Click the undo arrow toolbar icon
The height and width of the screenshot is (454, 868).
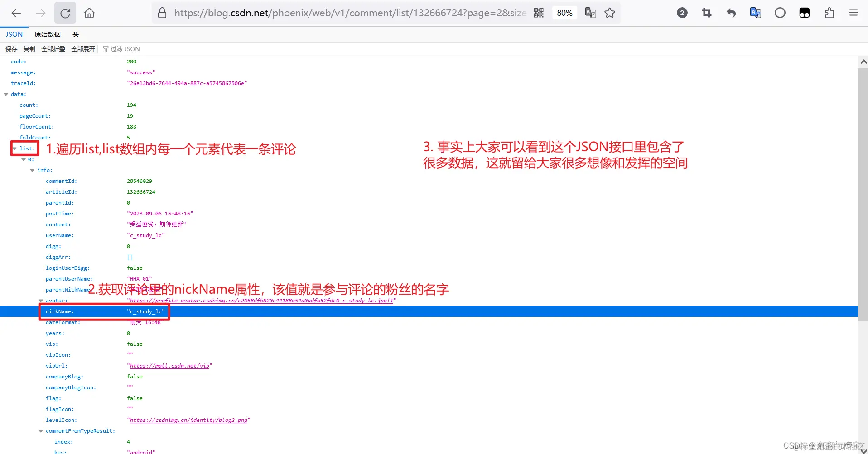(731, 13)
